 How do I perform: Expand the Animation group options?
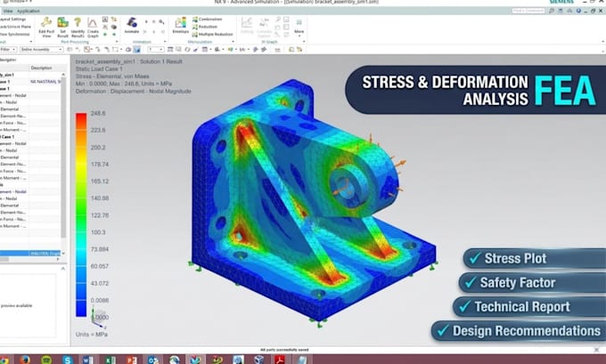165,42
